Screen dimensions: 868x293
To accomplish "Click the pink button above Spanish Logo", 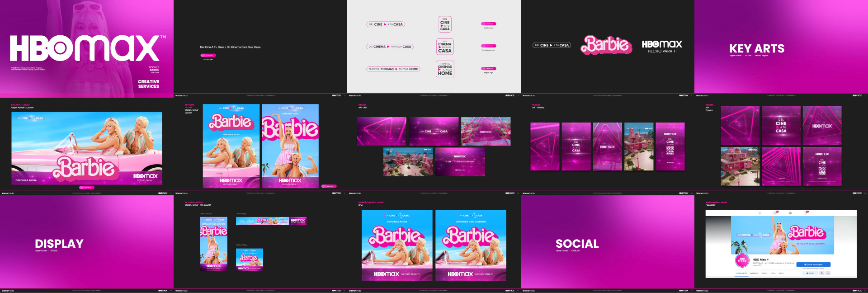I will click(489, 24).
